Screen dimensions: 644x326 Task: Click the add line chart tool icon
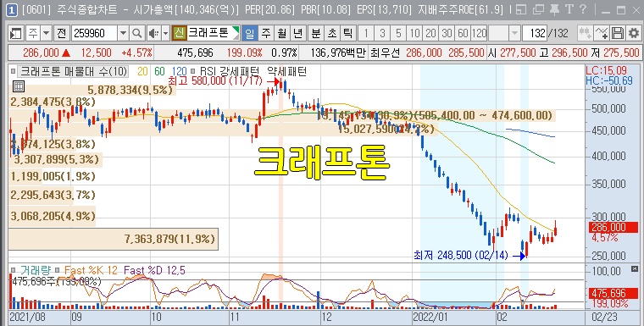tap(602, 33)
